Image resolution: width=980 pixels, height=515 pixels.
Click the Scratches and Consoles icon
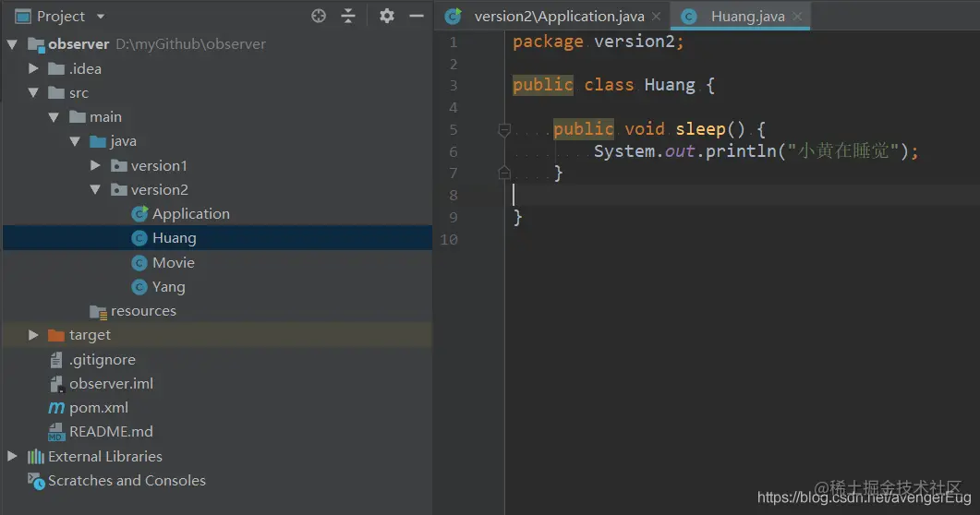[x=36, y=481]
